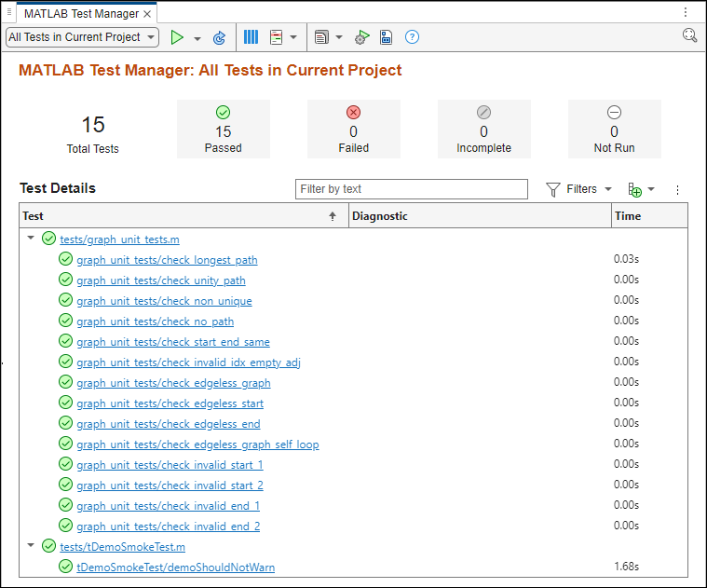Image resolution: width=707 pixels, height=588 pixels.
Task: Open check_invalid_idx_empty_adj test link
Action: point(188,362)
